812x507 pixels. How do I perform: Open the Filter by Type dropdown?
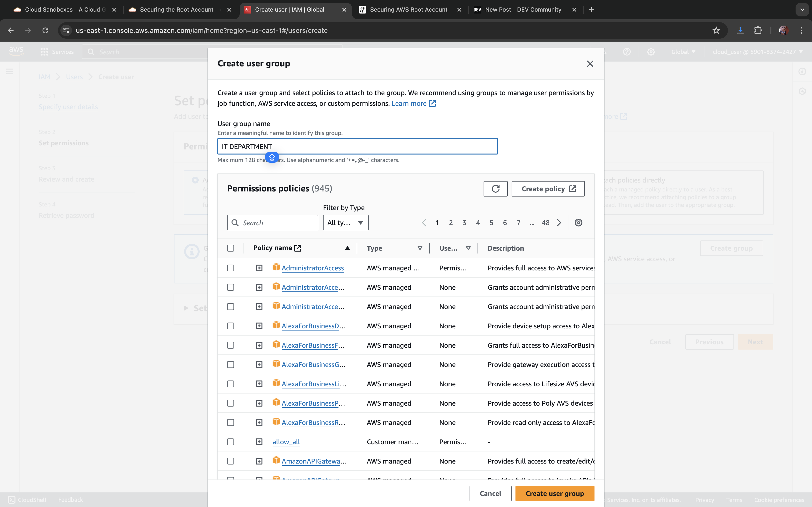pyautogui.click(x=346, y=223)
